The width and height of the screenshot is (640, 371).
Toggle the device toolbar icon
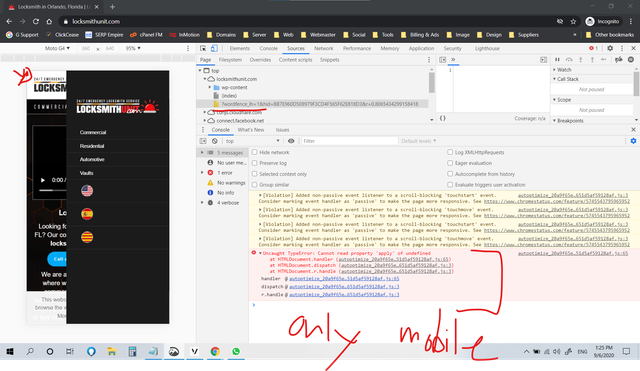click(214, 48)
